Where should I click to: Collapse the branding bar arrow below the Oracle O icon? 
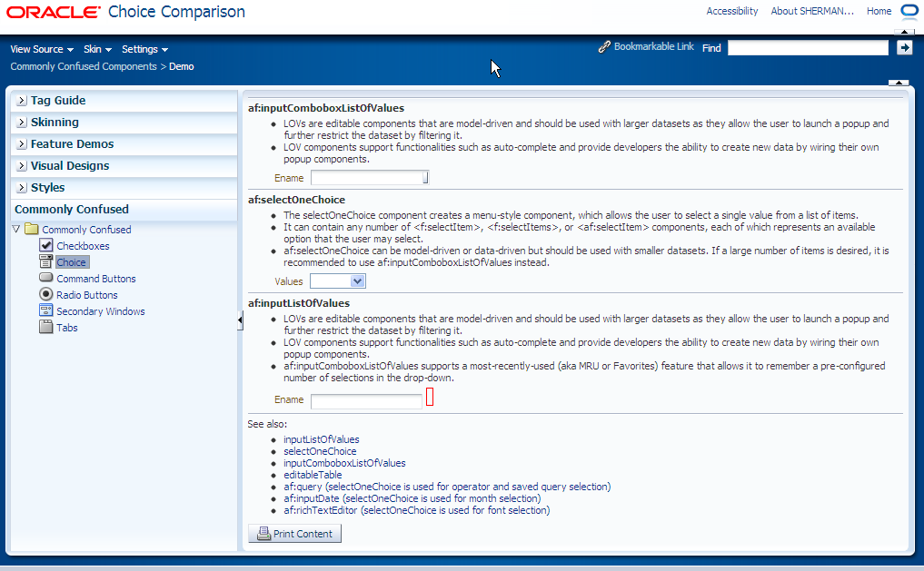[x=905, y=32]
